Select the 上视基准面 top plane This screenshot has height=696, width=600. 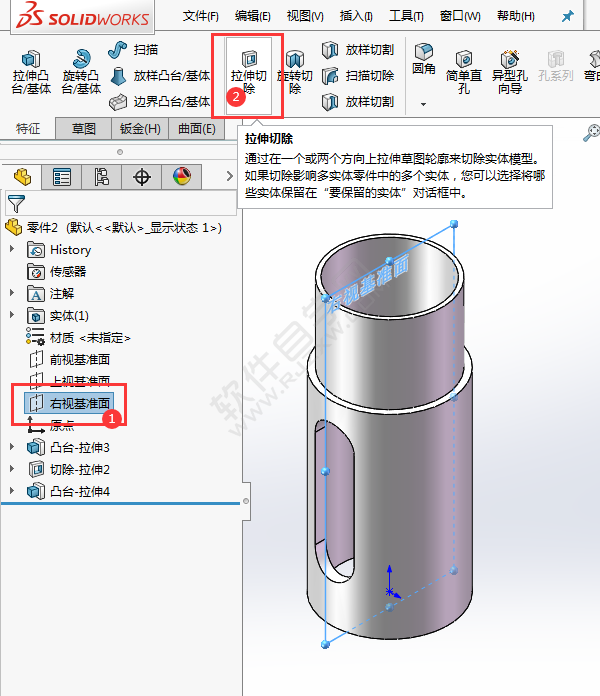[69, 381]
